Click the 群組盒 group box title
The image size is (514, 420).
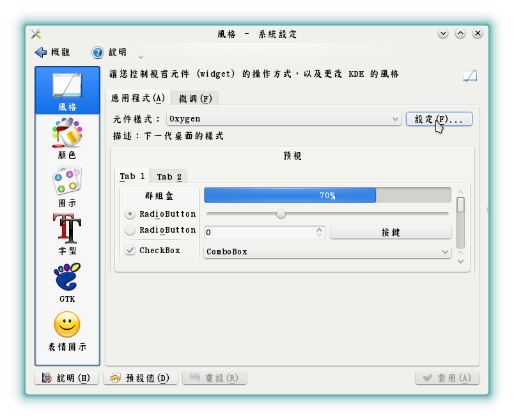tap(159, 196)
